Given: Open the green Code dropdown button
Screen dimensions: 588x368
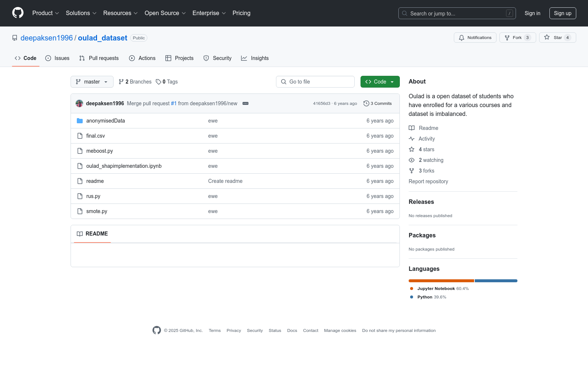Looking at the screenshot, I should [x=380, y=82].
